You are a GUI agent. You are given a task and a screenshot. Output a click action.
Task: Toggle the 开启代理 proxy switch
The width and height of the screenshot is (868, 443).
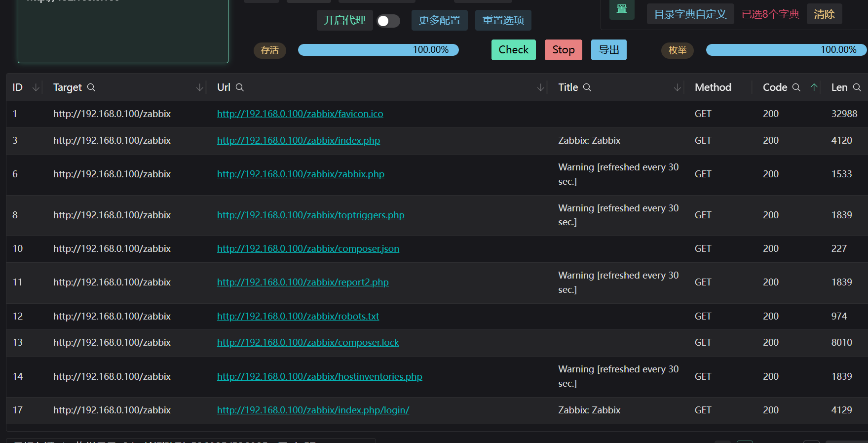[388, 21]
